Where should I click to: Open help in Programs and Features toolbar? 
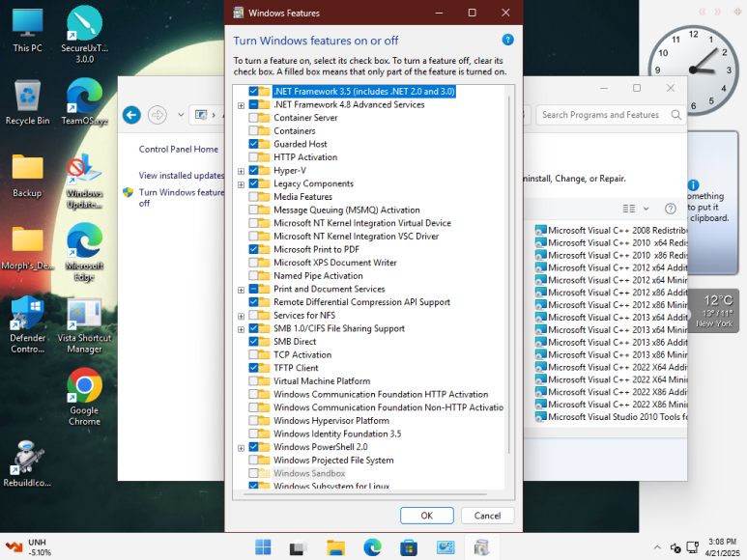point(670,209)
